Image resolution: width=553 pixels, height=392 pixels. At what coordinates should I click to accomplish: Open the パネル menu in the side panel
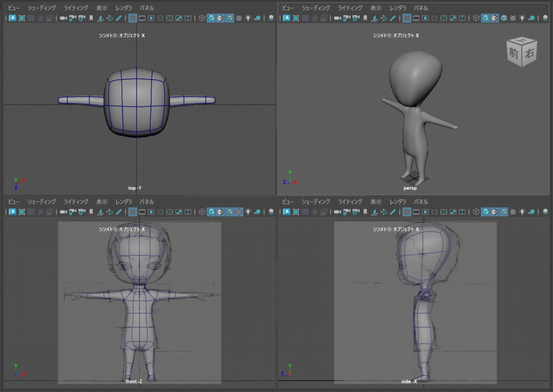(421, 202)
